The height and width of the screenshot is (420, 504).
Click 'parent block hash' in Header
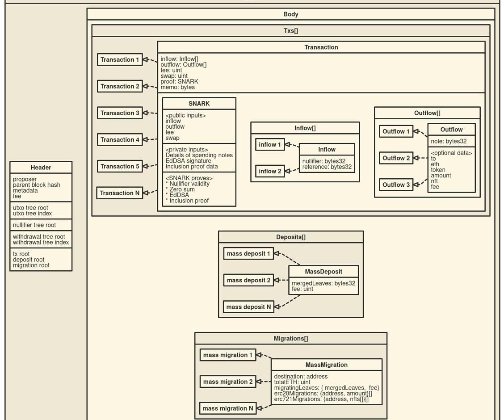point(36,185)
